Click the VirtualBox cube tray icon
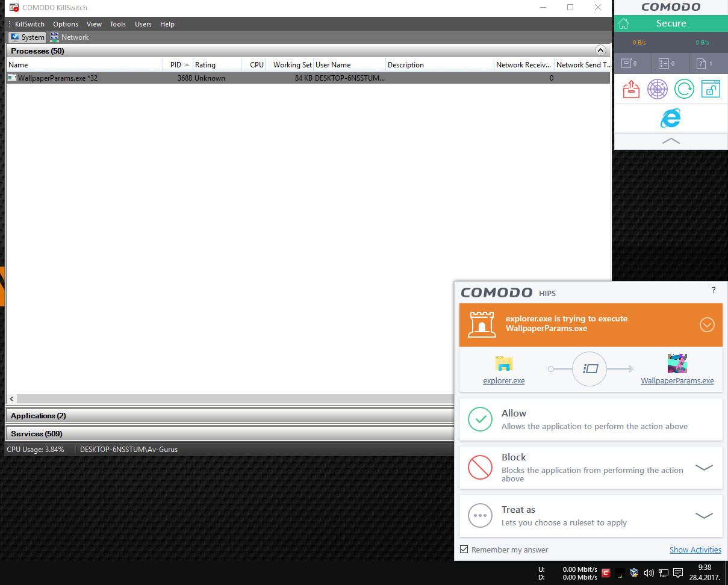This screenshot has height=585, width=728. pyautogui.click(x=634, y=573)
